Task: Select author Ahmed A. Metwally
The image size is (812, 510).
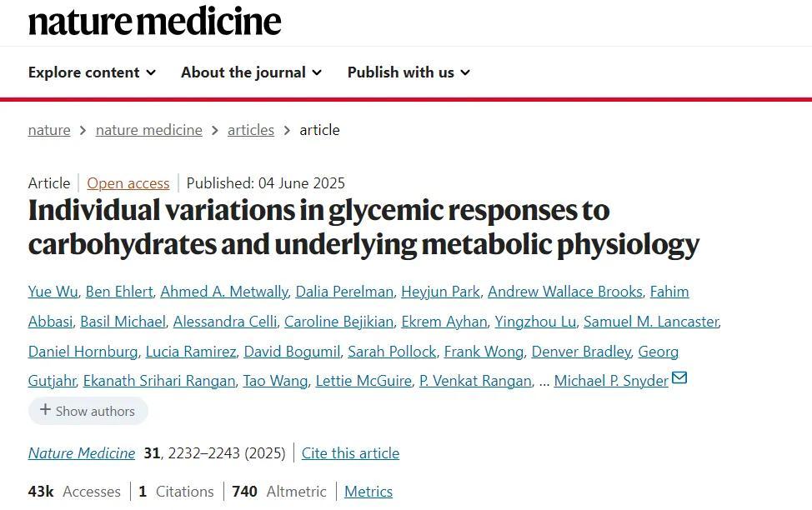Action: pyautogui.click(x=223, y=292)
